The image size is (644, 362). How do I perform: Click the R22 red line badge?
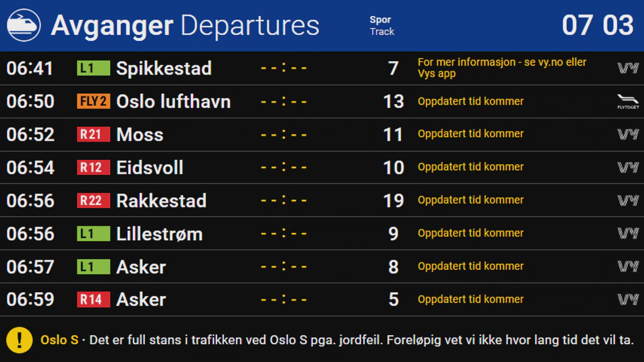pyautogui.click(x=93, y=201)
